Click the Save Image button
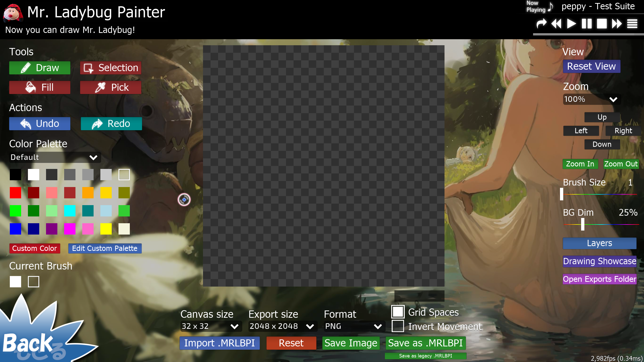The image size is (644, 362). coord(351,343)
